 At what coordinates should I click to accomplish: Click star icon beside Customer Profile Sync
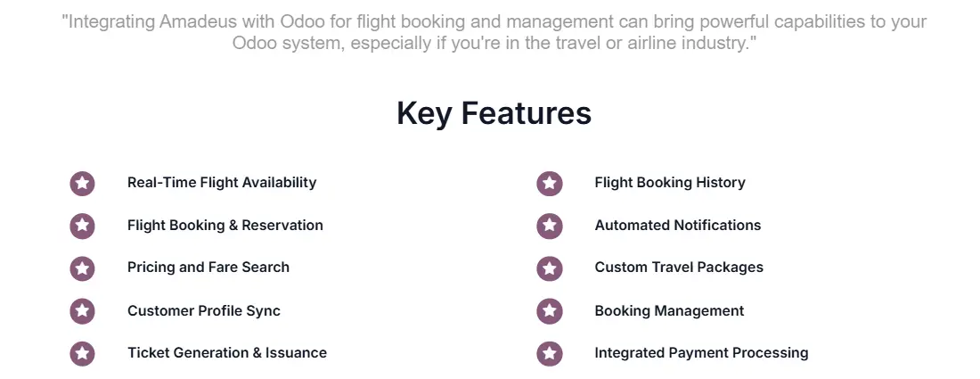(82, 311)
